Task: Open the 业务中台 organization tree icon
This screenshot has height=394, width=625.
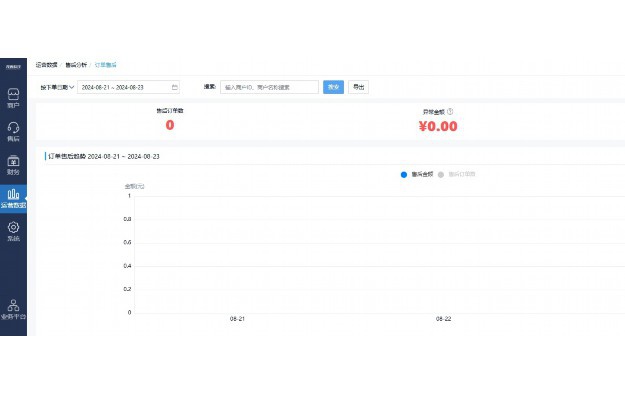Action: pos(13,309)
